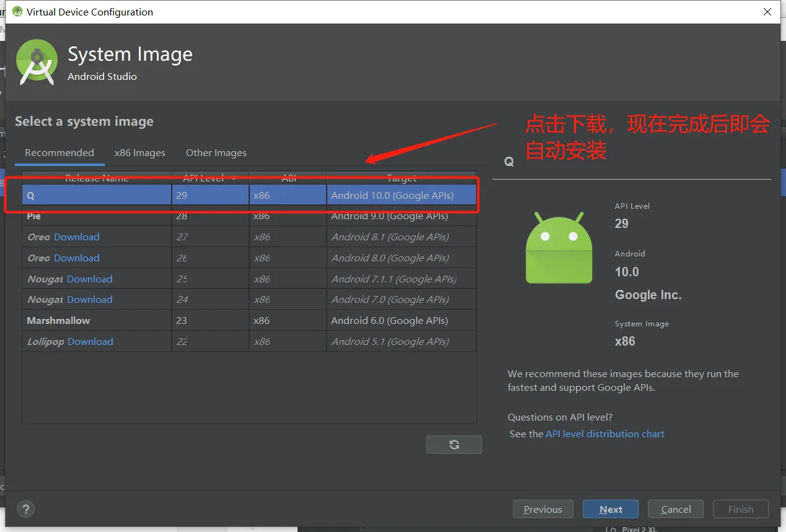Viewport: 786px width, 532px height.
Task: Download the Nougat API 25 image
Action: (90, 279)
